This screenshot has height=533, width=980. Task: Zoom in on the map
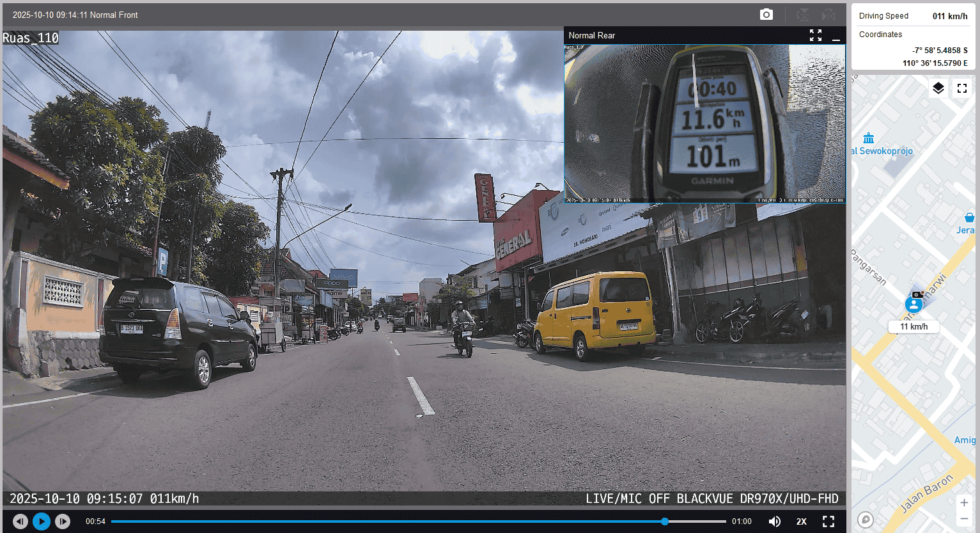(x=964, y=502)
